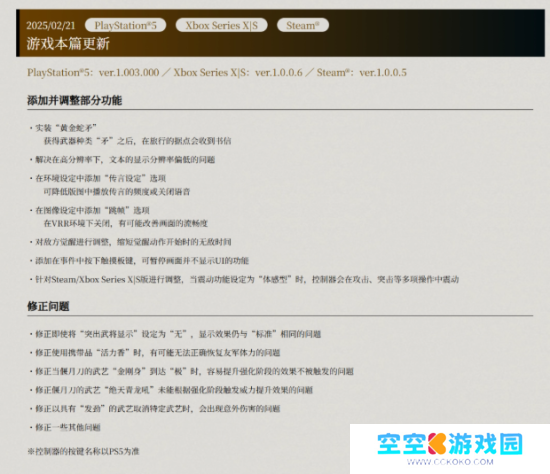Click the 游戏本篇更新 header title

pos(68,44)
